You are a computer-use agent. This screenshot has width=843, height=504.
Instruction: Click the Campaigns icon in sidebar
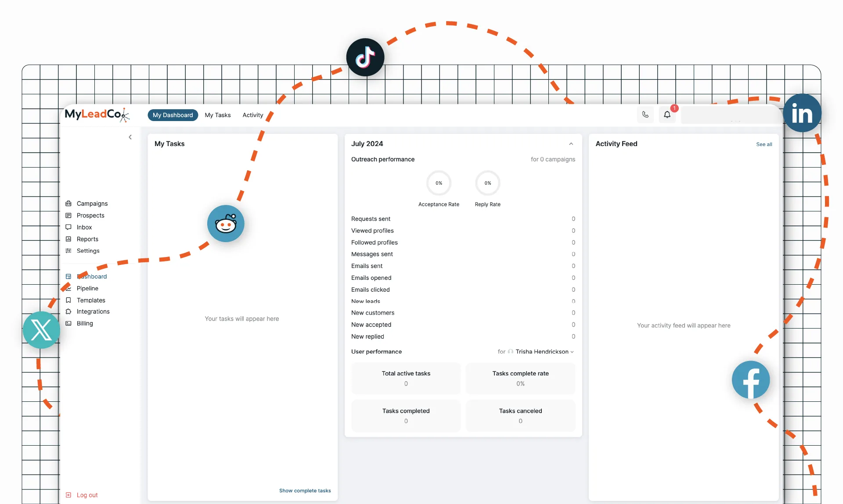68,204
